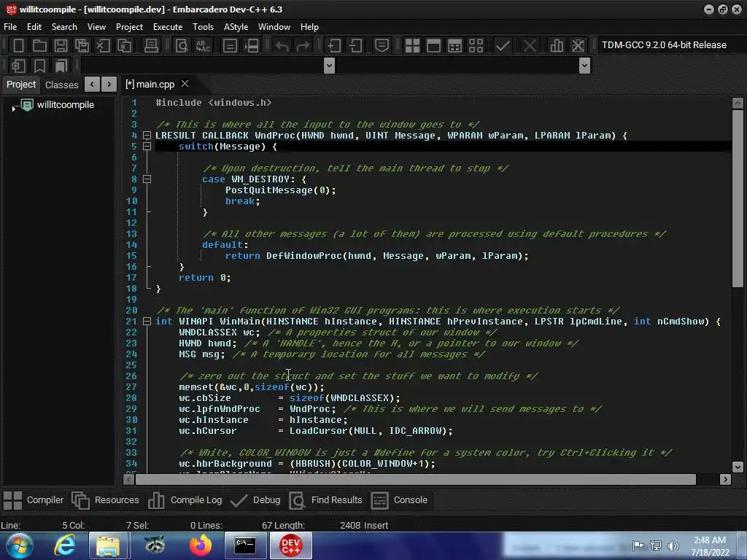
Task: Collapse the WinMain function fold at line 21
Action: point(147,321)
